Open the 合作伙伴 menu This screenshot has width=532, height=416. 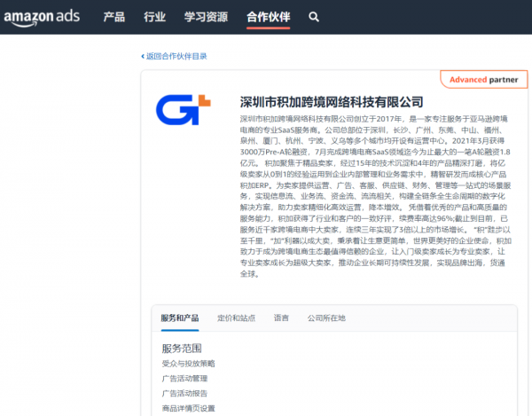[269, 17]
